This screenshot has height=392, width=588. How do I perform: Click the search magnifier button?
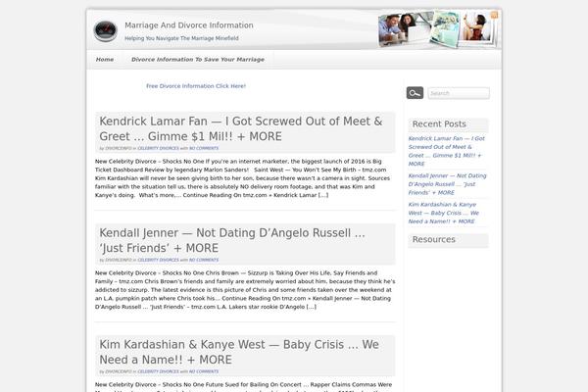pos(415,93)
